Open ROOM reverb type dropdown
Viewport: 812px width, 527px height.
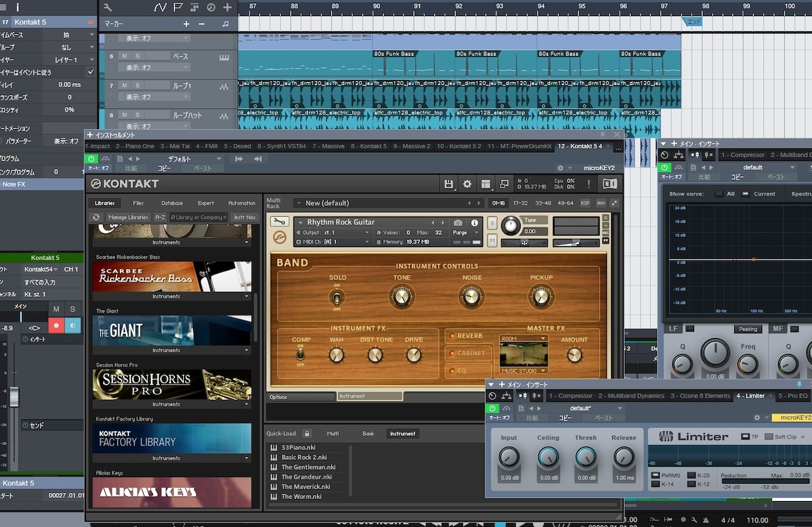tap(524, 339)
